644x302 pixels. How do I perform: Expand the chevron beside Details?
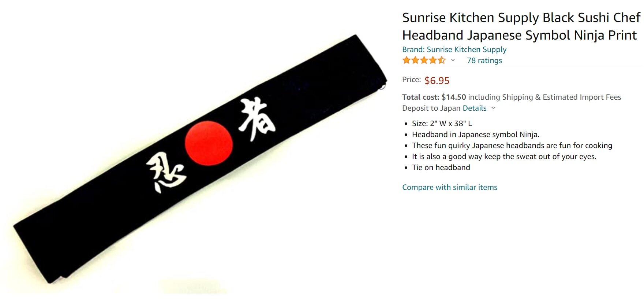coord(493,108)
